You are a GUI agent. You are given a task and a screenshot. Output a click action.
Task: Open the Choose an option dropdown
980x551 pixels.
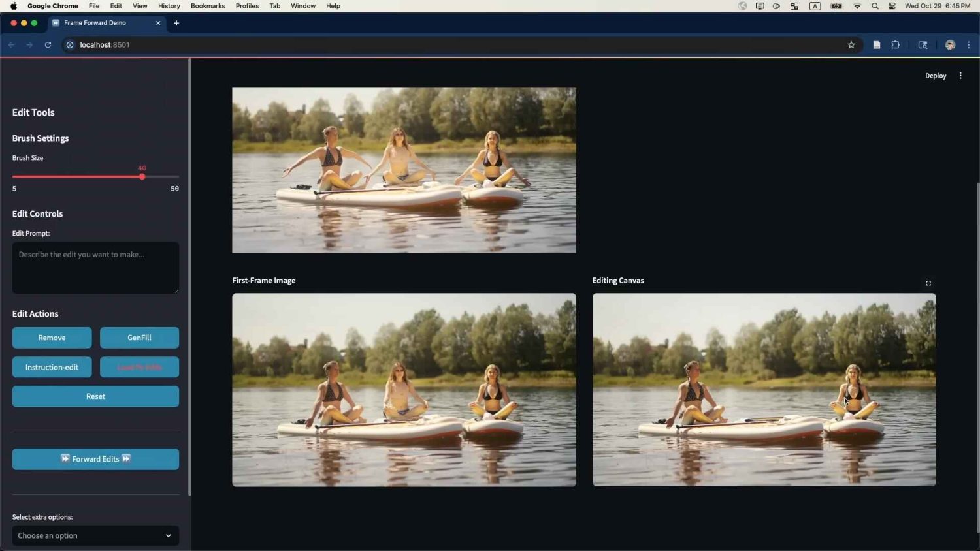(x=95, y=535)
